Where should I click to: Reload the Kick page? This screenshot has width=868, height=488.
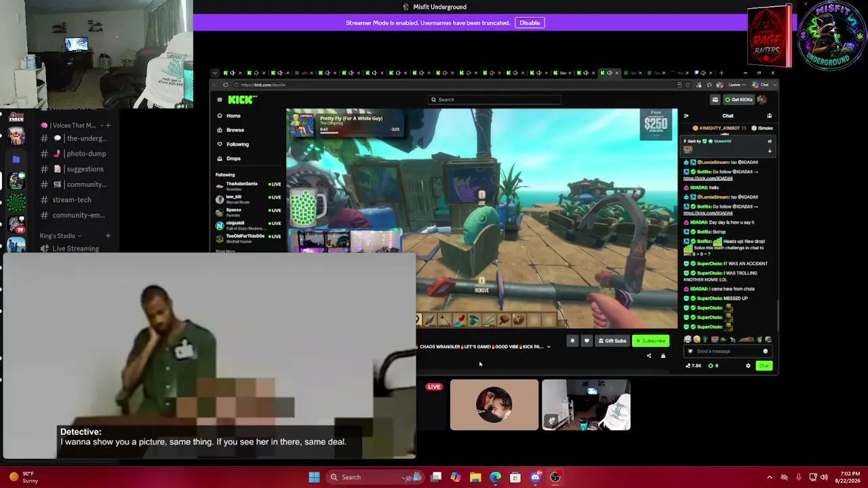(x=226, y=85)
